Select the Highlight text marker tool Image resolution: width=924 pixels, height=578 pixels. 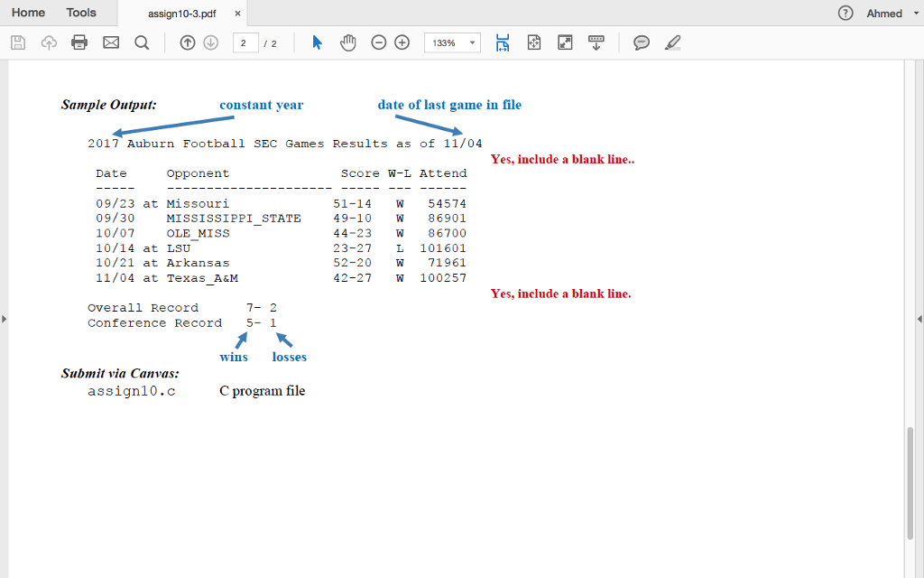tap(672, 42)
